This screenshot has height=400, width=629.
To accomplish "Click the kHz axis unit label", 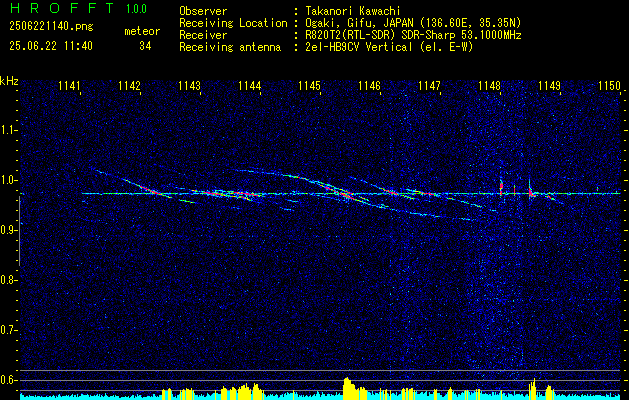I will pyautogui.click(x=9, y=81).
